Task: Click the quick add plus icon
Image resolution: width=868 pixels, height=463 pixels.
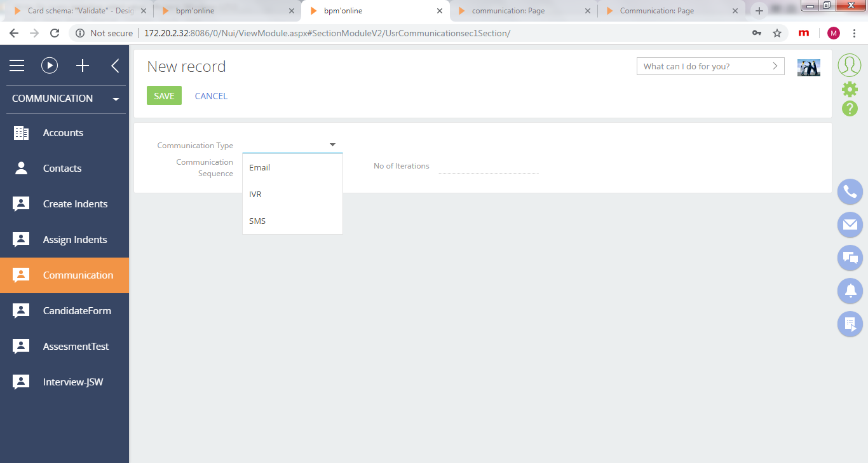Action: pos(83,66)
